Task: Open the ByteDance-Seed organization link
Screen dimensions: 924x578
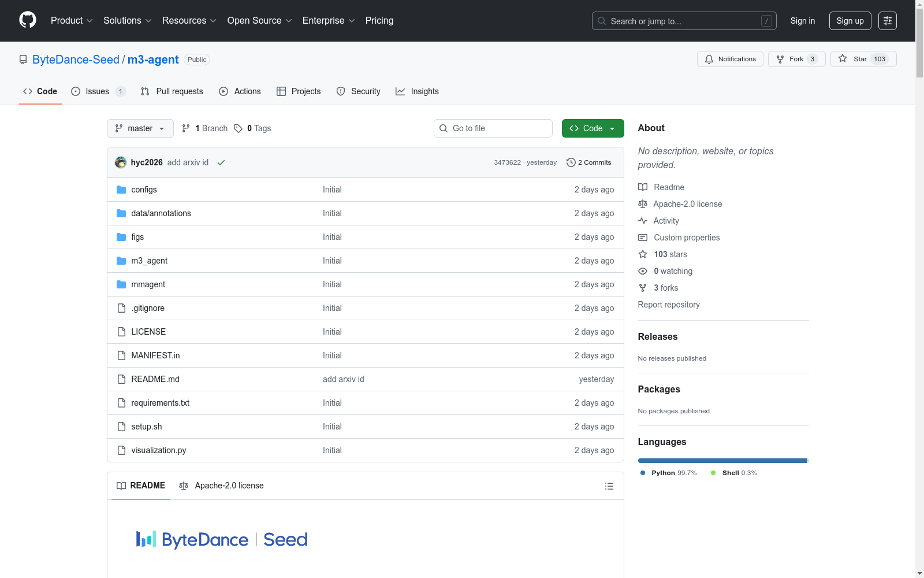Action: pyautogui.click(x=76, y=60)
